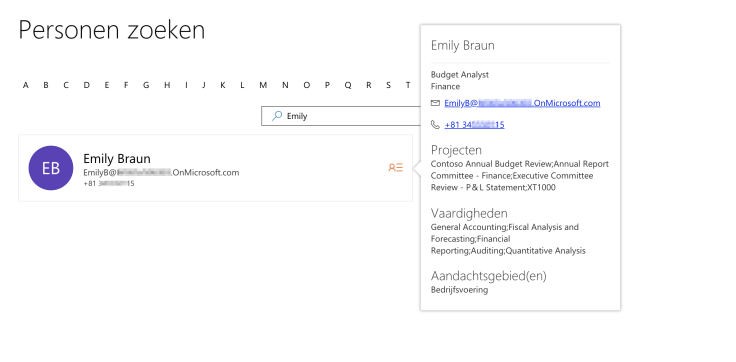Click the phone number in the result card
This screenshot has width=736, height=362.
(x=109, y=184)
